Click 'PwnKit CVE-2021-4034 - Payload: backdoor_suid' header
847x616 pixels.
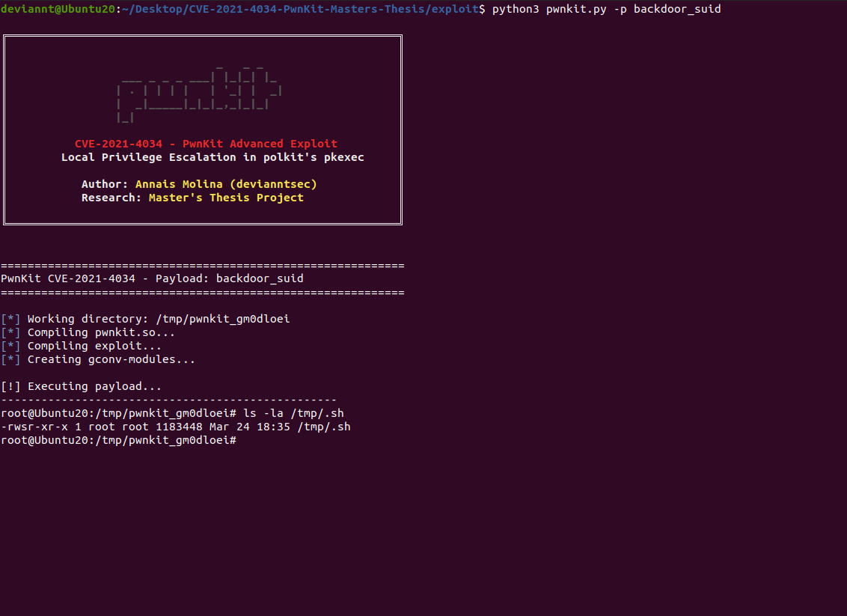[152, 279]
